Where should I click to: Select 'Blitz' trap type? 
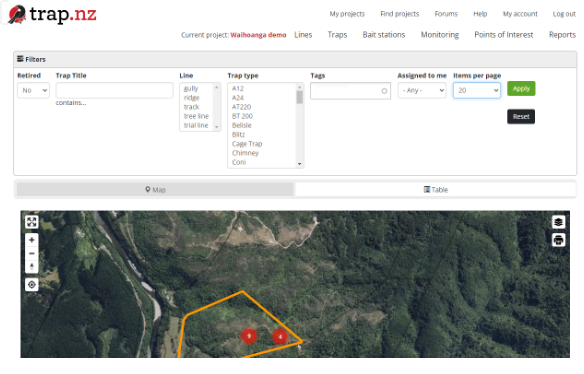238,134
